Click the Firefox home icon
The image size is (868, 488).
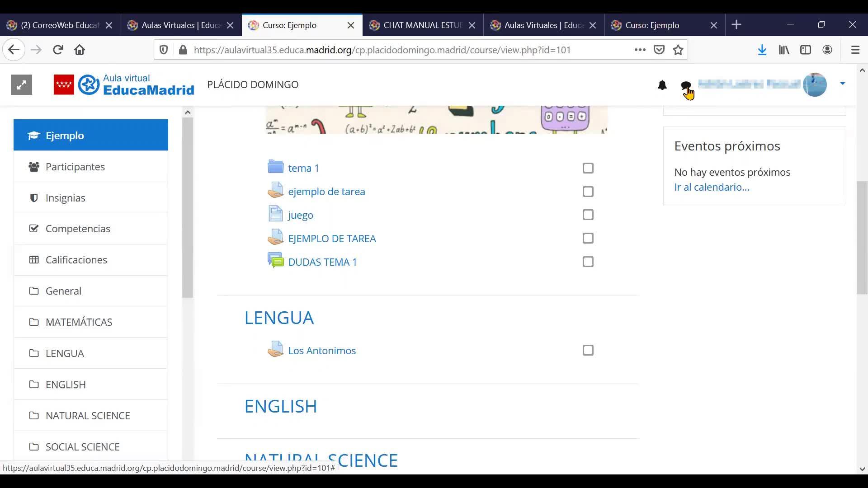click(x=80, y=50)
